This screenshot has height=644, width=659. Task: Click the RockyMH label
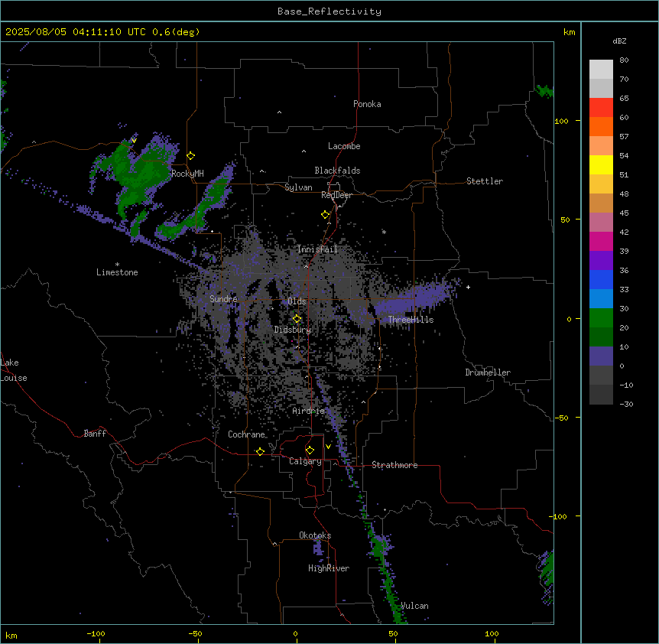[187, 174]
